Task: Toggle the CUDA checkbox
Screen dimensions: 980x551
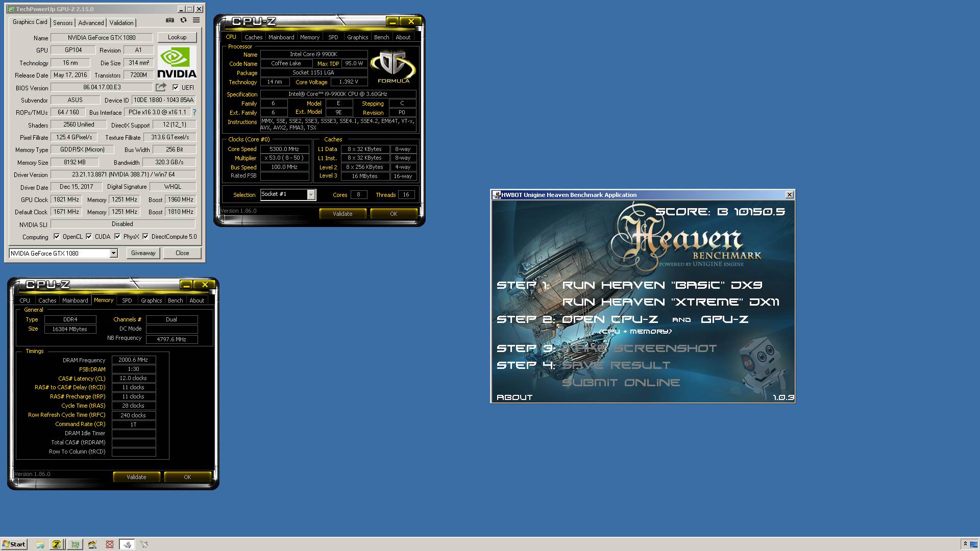Action: point(89,236)
